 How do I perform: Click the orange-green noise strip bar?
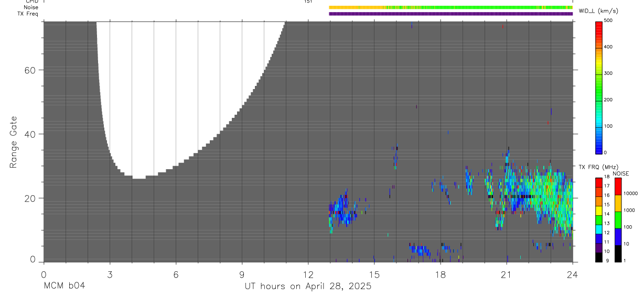(x=450, y=7)
